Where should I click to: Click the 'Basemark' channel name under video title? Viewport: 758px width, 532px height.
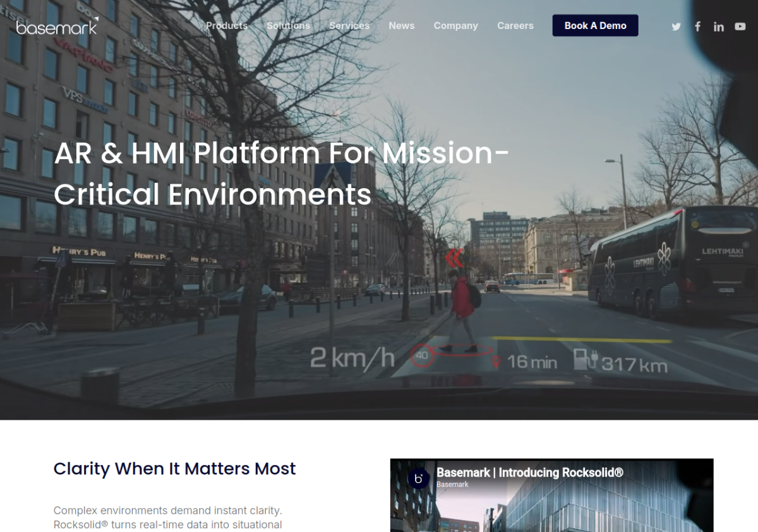click(452, 485)
